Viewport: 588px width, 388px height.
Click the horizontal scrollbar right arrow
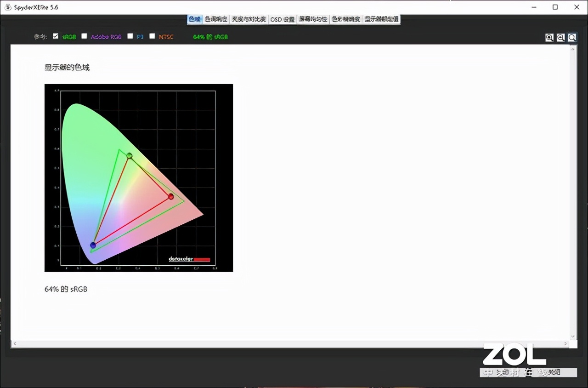tap(566, 344)
